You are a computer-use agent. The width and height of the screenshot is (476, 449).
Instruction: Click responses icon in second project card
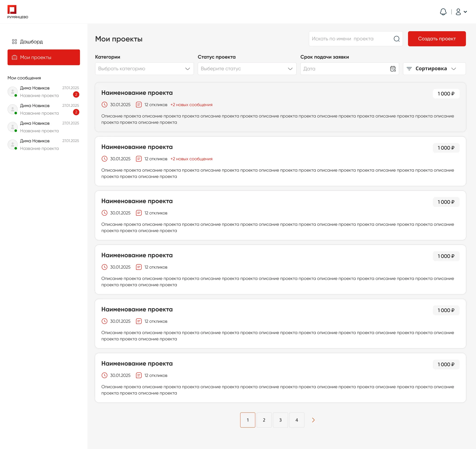[139, 159]
